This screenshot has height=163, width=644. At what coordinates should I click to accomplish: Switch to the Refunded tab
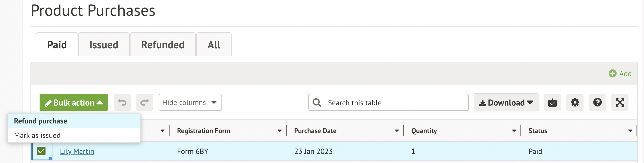(163, 45)
